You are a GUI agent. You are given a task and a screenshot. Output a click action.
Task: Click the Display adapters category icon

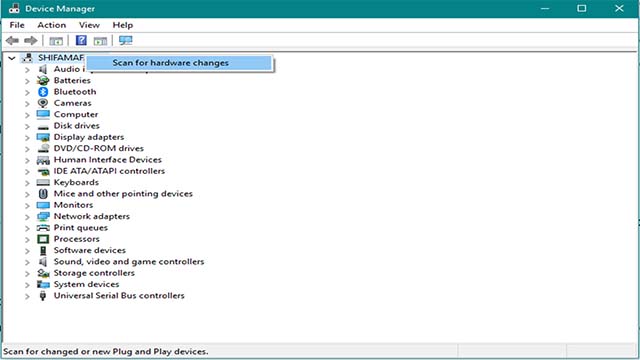click(x=43, y=137)
